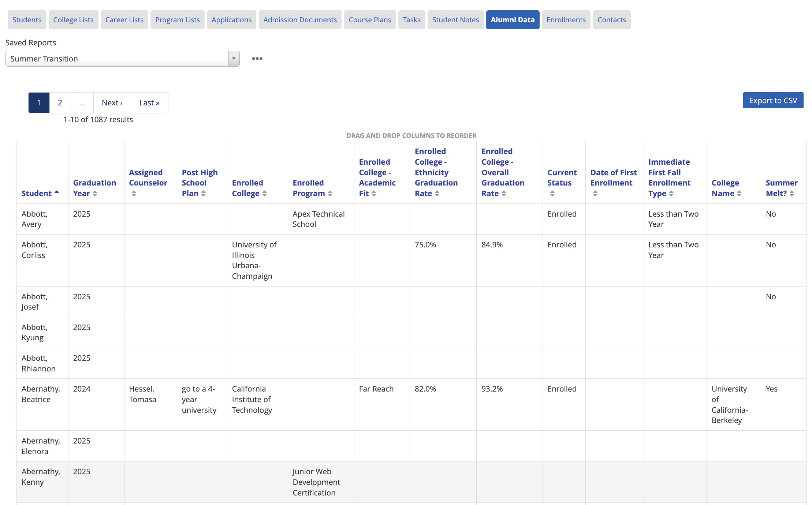Click the Export to CSV button
The height and width of the screenshot is (505, 812).
coord(773,100)
